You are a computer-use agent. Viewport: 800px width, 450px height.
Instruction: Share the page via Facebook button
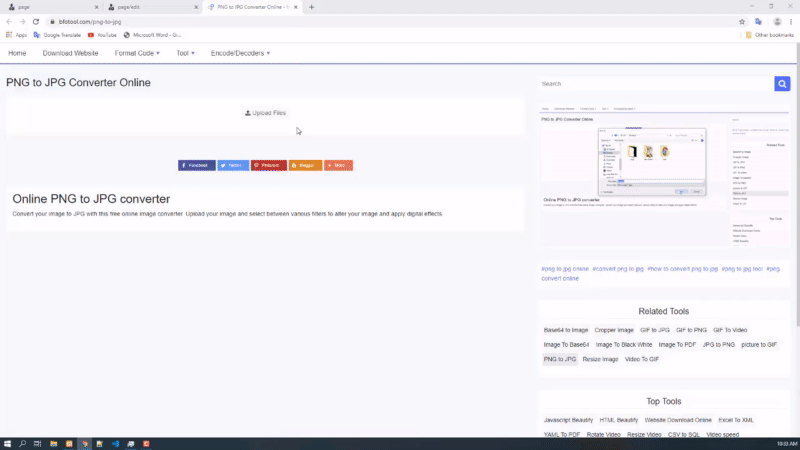click(x=196, y=165)
